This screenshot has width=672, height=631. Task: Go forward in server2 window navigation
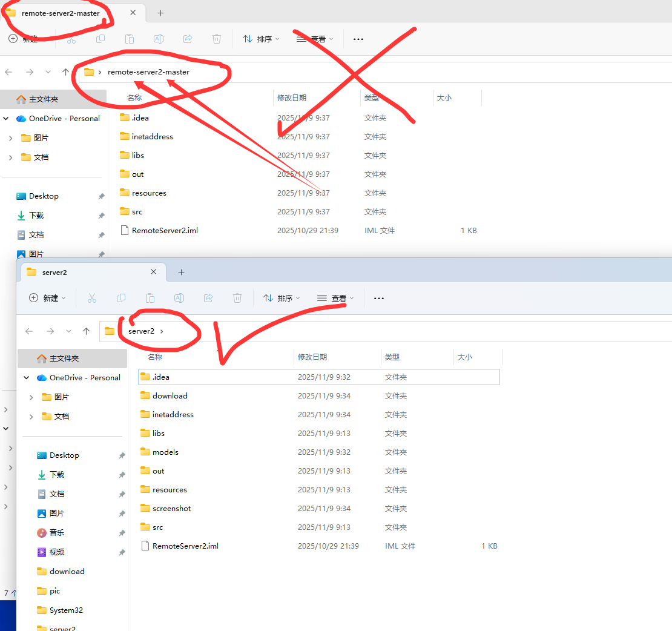(50, 331)
